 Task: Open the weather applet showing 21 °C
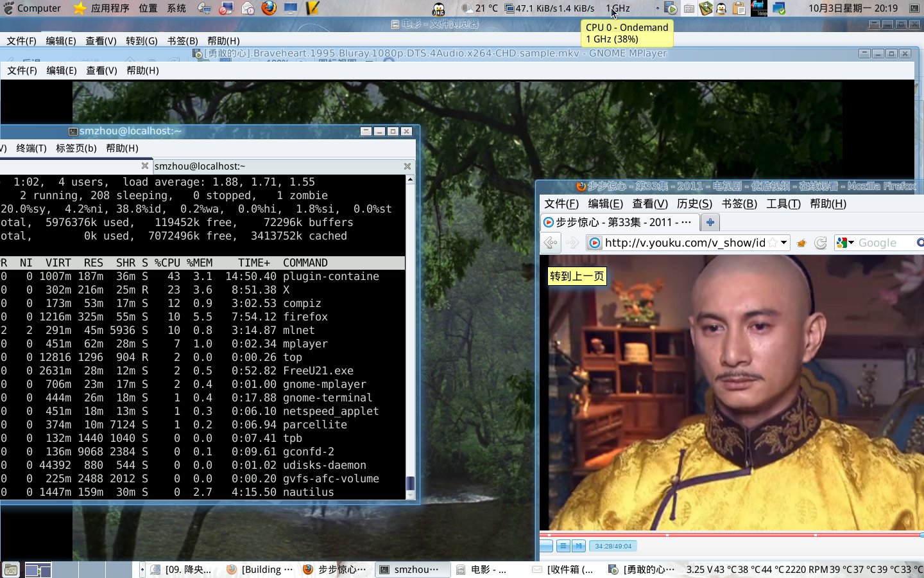480,8
